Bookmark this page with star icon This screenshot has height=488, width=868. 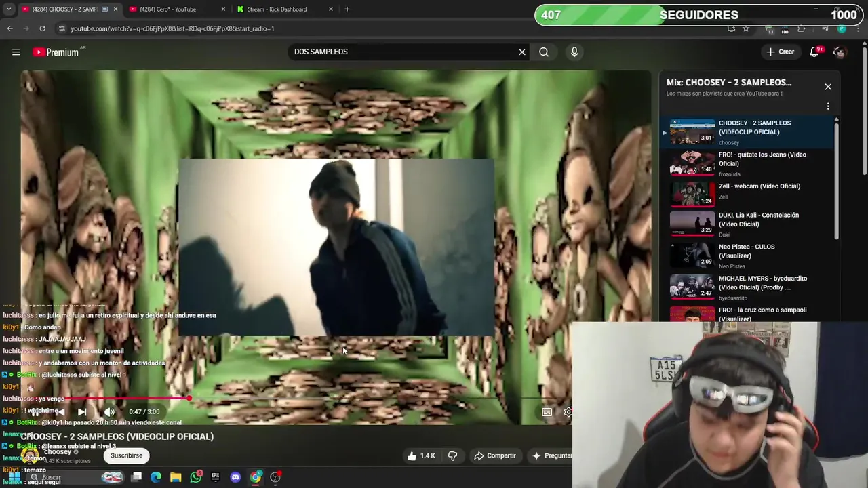(746, 28)
